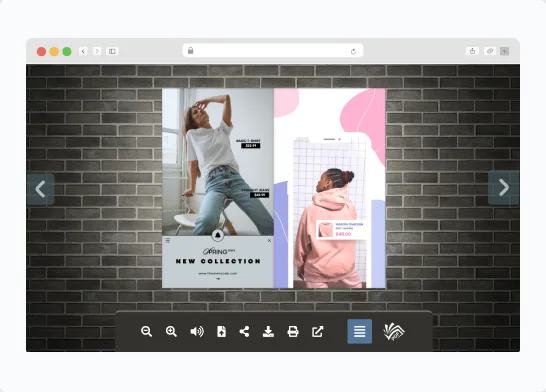Add a new tab plus button
This screenshot has width=546, height=392.
click(505, 51)
